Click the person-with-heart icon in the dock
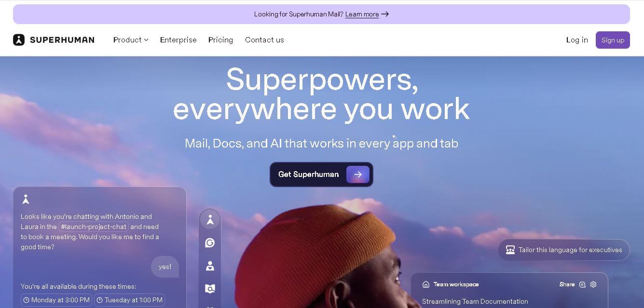 tap(210, 266)
